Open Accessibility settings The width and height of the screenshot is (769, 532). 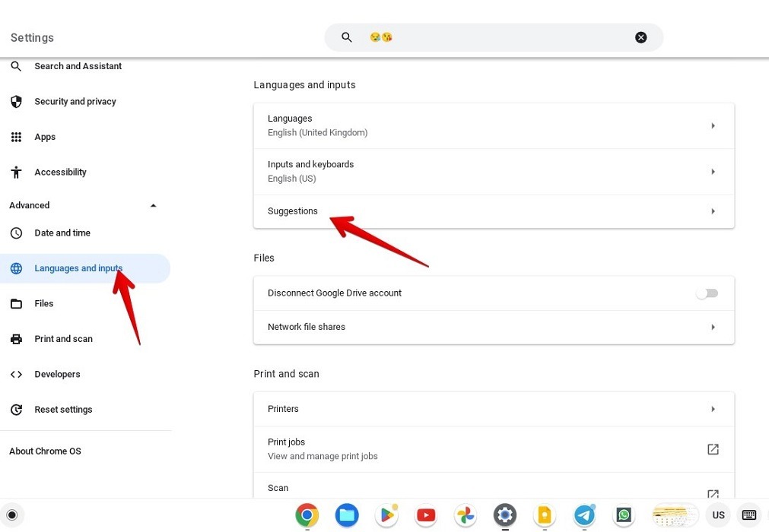(60, 172)
